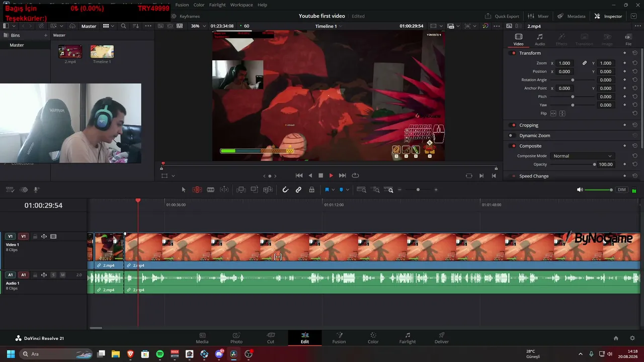Toggle the Inspector panel button
Screen dimensions: 644x362
point(608,16)
